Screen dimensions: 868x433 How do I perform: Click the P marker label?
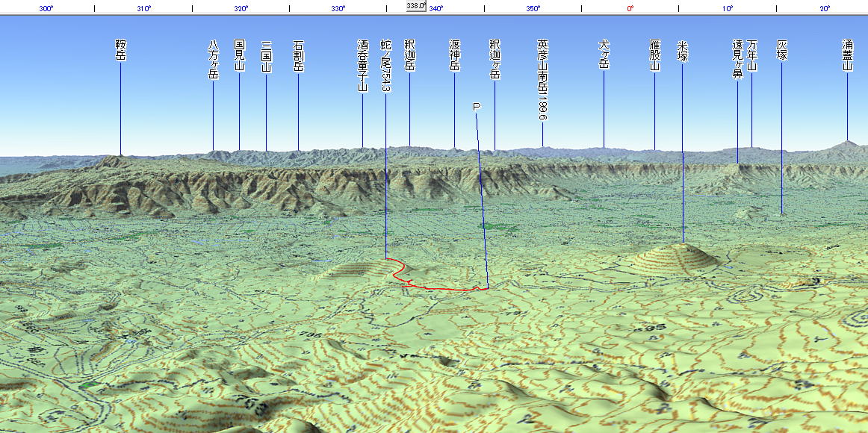coord(477,107)
